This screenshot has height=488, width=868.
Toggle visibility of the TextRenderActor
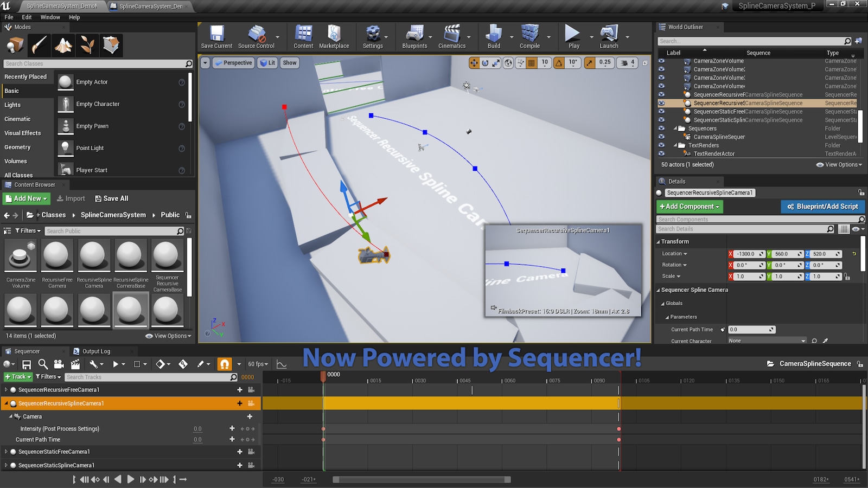pos(661,153)
